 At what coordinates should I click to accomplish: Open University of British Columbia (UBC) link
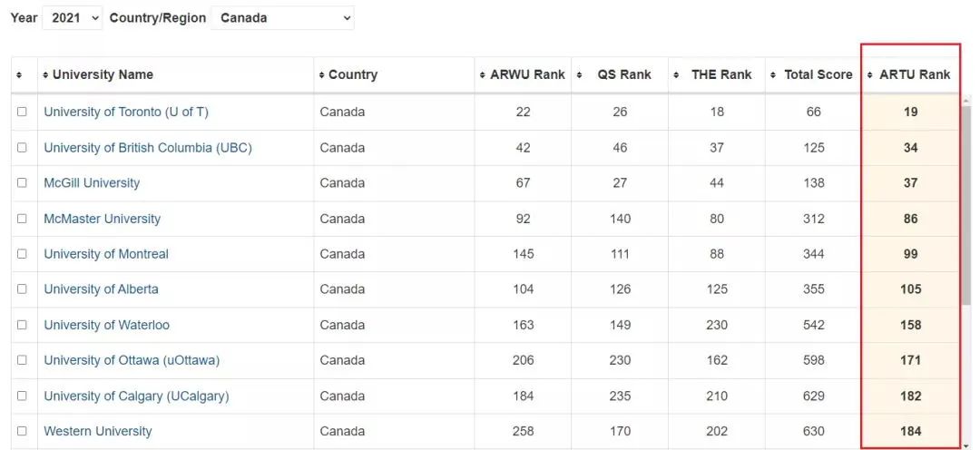(148, 147)
